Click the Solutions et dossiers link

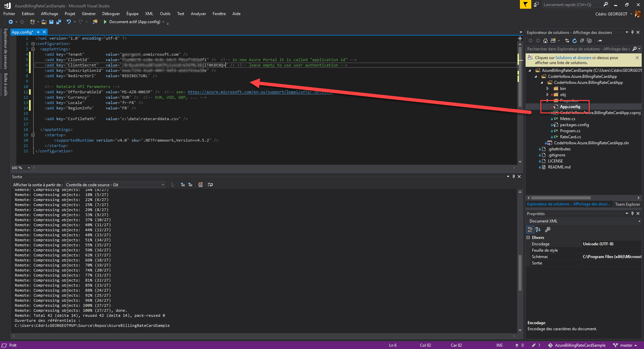click(573, 58)
